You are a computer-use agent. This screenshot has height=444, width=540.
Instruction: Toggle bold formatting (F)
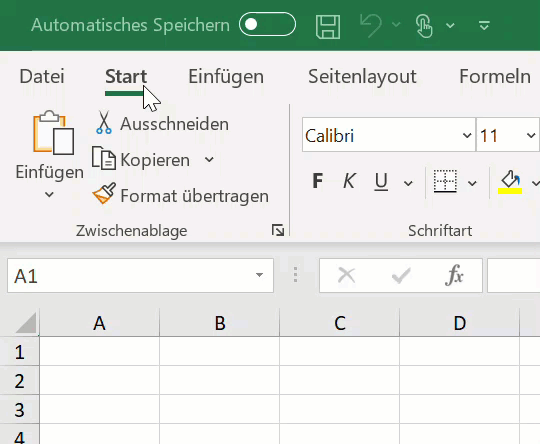318,181
